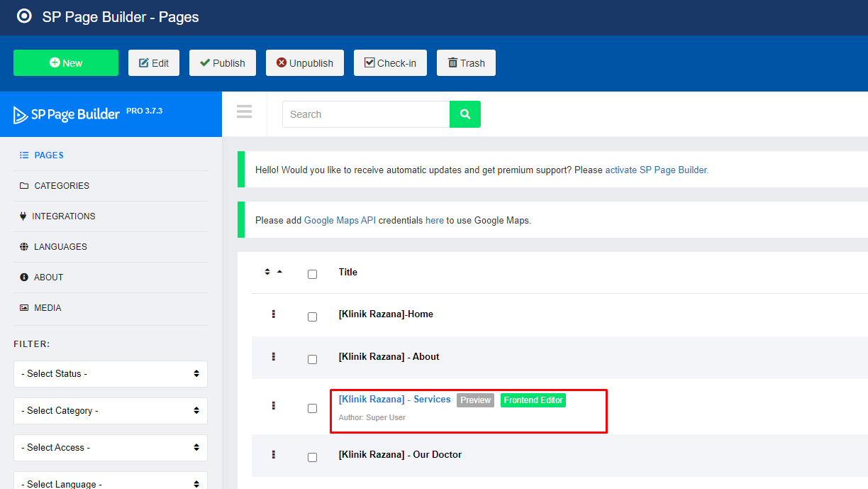Click the Trash toolbar button
This screenshot has height=489, width=868.
click(x=466, y=62)
